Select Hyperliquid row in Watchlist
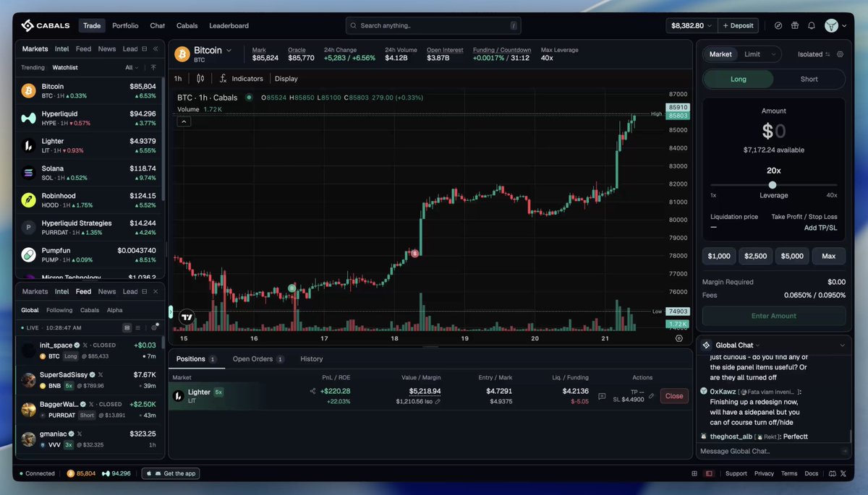Screen dimensions: 868x495 pyautogui.click(x=88, y=118)
